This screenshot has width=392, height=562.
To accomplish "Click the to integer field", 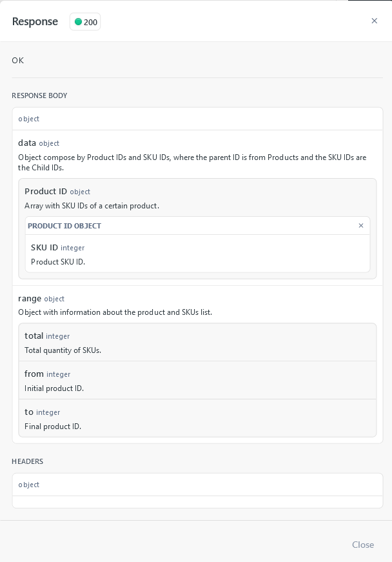I will [197, 418].
